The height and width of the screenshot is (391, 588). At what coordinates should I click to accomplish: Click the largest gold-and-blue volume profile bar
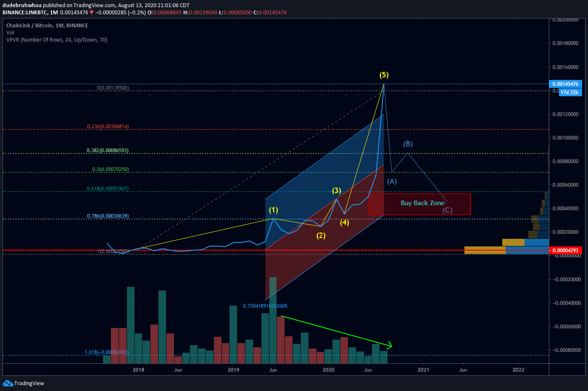506,250
